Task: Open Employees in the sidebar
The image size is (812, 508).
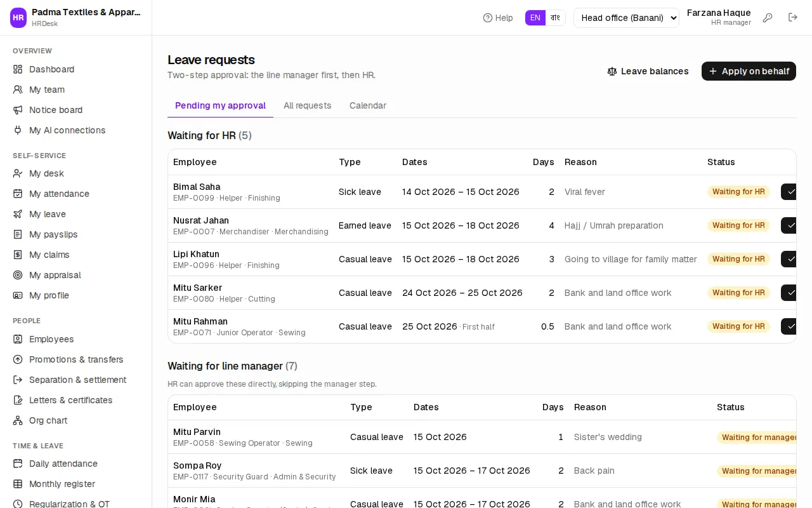Action: (x=76, y=339)
